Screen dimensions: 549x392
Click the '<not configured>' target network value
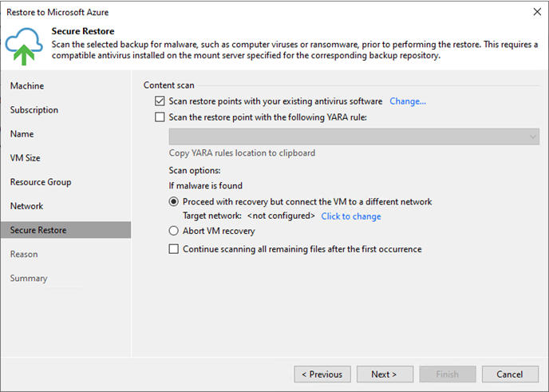pyautogui.click(x=281, y=216)
